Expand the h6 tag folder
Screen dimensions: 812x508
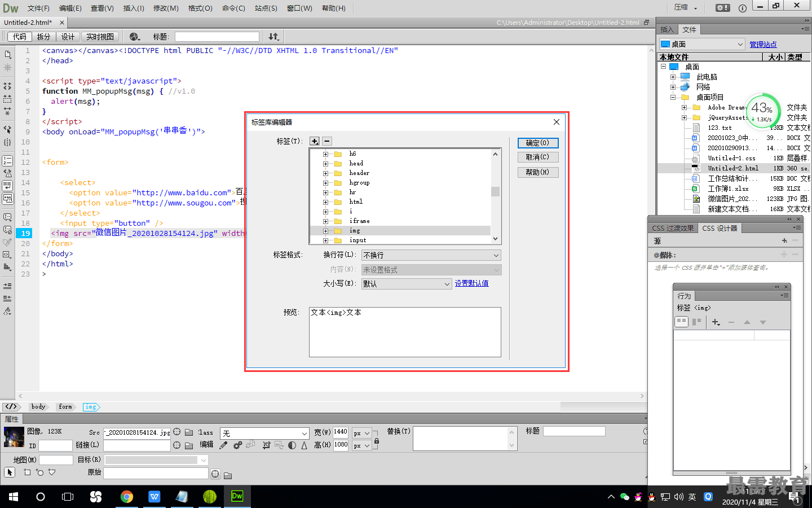(325, 154)
